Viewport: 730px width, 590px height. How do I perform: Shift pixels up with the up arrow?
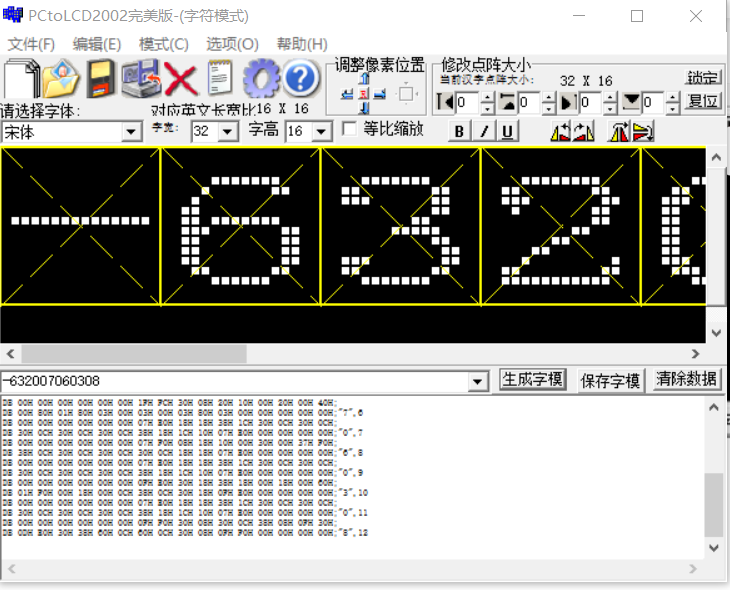[x=364, y=79]
